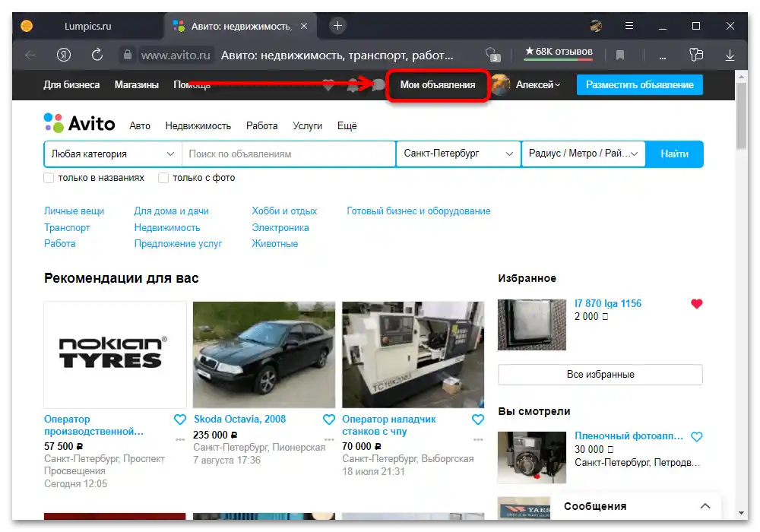The image size is (760, 532).
Task: Open the 'Хобби и отдых' category link
Action: coord(284,211)
